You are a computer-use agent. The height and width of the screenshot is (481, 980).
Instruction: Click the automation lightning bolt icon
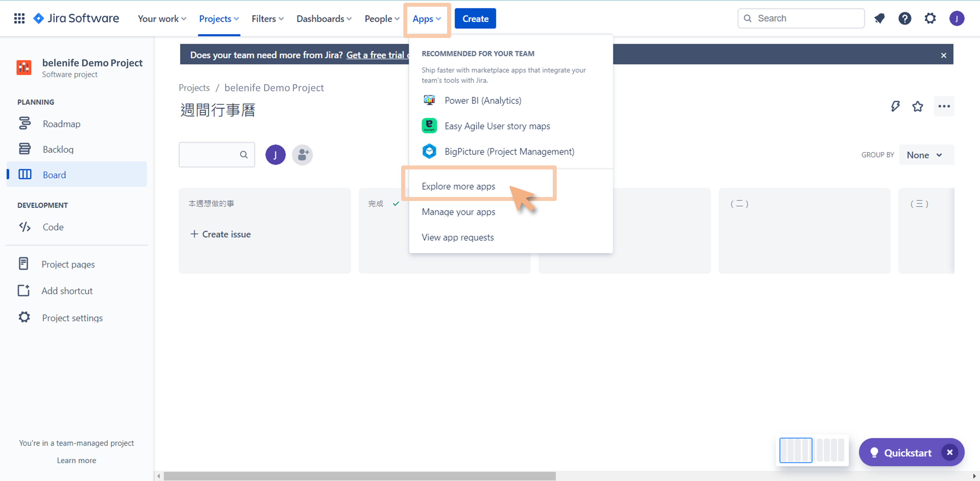895,106
